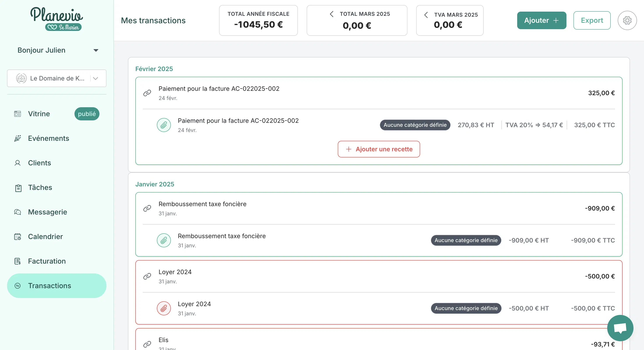Screen dimensions: 644x350
Task: Select Transactions in the sidebar
Action: tap(57, 286)
